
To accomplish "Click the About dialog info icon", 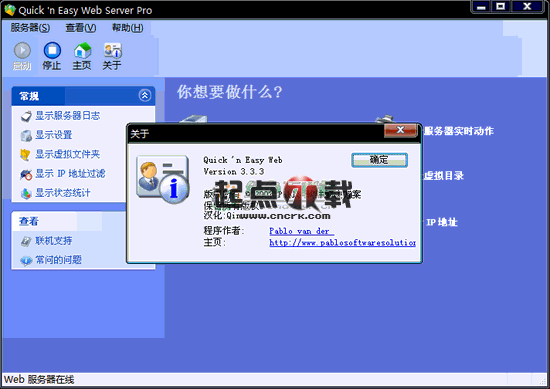I will [x=163, y=179].
